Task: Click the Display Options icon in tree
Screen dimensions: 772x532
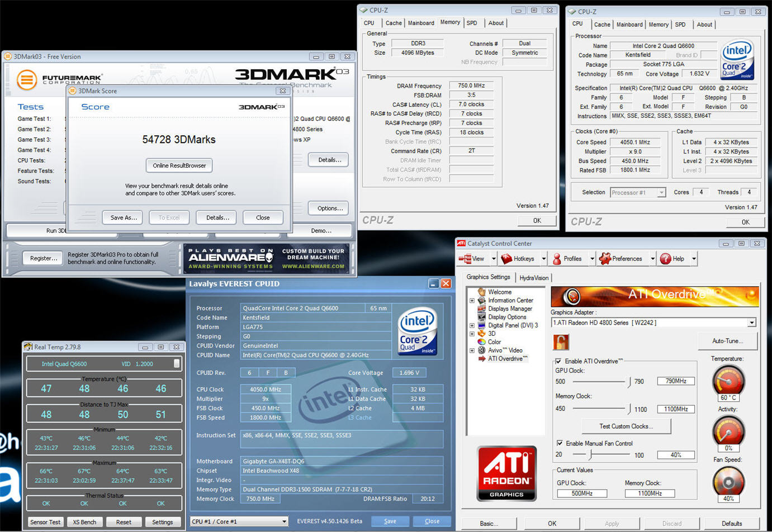Action: click(x=481, y=317)
